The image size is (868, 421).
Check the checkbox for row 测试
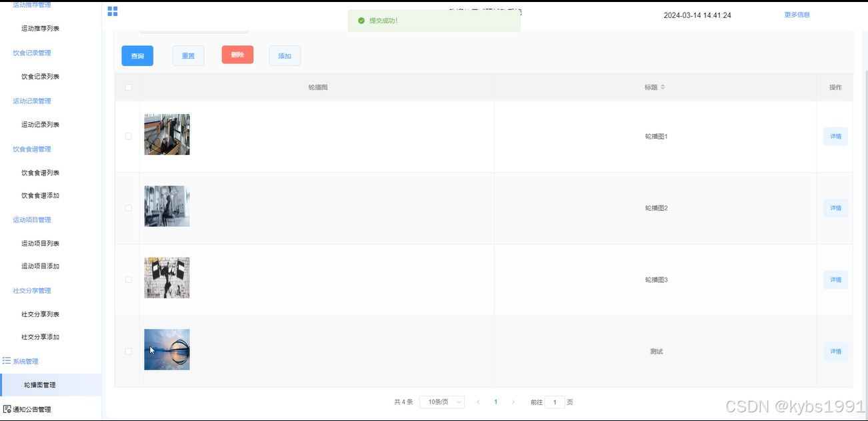pos(129,352)
